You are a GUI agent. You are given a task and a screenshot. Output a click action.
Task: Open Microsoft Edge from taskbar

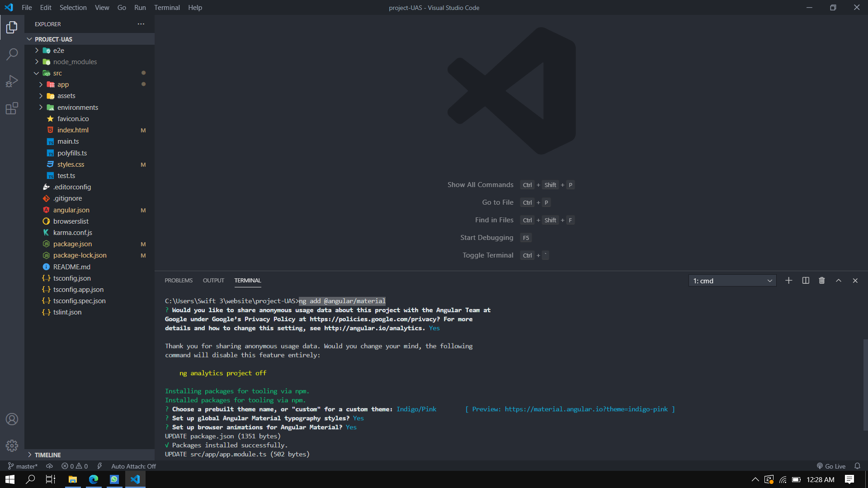point(94,479)
